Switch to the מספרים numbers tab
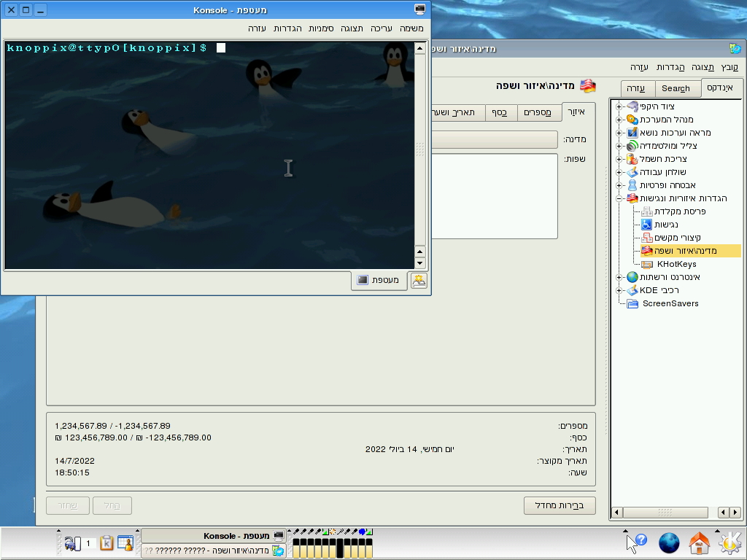 pyautogui.click(x=538, y=112)
